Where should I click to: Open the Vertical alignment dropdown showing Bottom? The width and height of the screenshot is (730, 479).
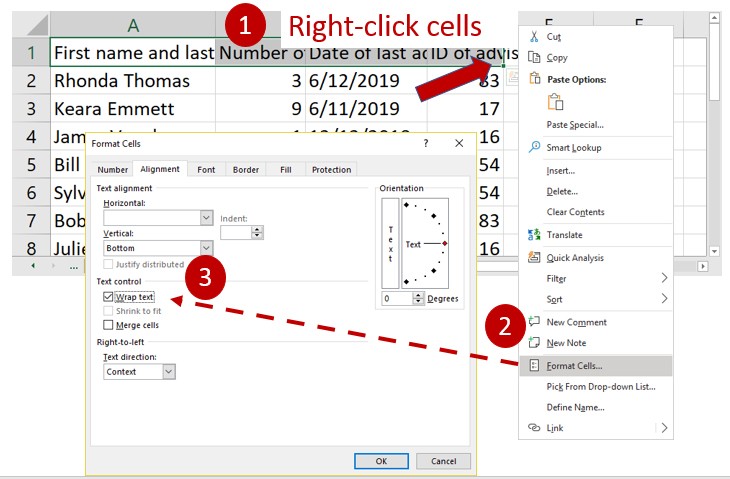click(206, 248)
